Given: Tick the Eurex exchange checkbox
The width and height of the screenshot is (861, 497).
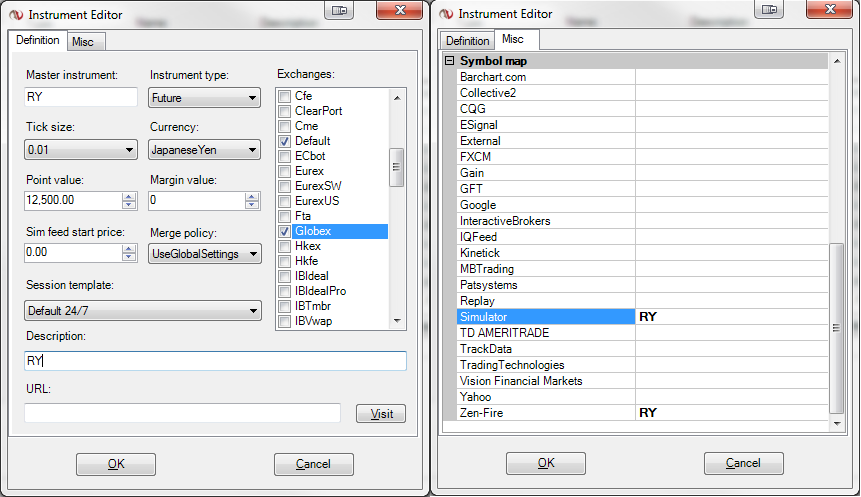Looking at the screenshot, I should pos(284,171).
